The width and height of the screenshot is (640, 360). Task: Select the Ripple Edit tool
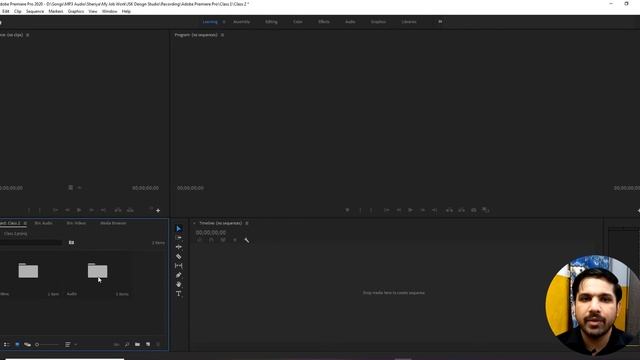(178, 247)
